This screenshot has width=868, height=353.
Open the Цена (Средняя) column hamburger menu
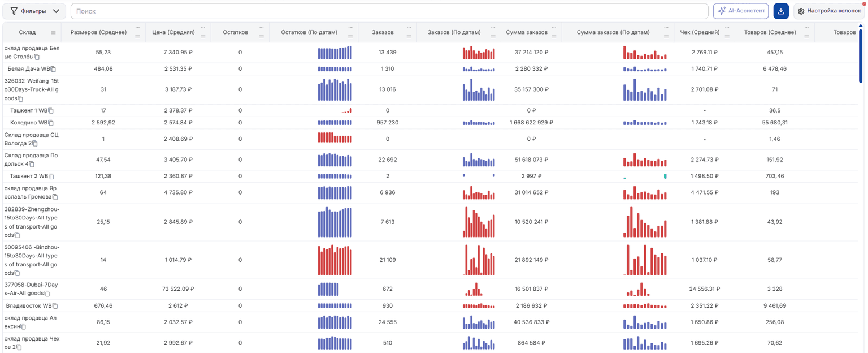[203, 37]
